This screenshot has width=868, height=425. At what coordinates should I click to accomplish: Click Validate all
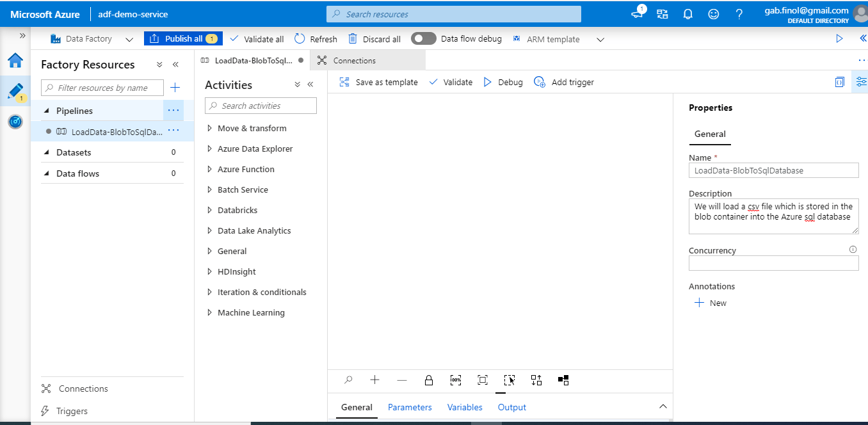[x=256, y=39]
